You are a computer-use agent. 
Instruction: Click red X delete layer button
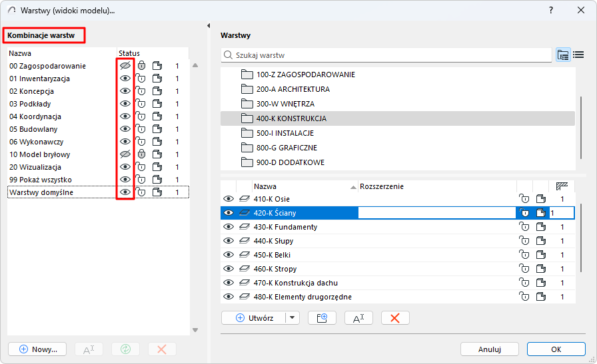click(x=395, y=318)
